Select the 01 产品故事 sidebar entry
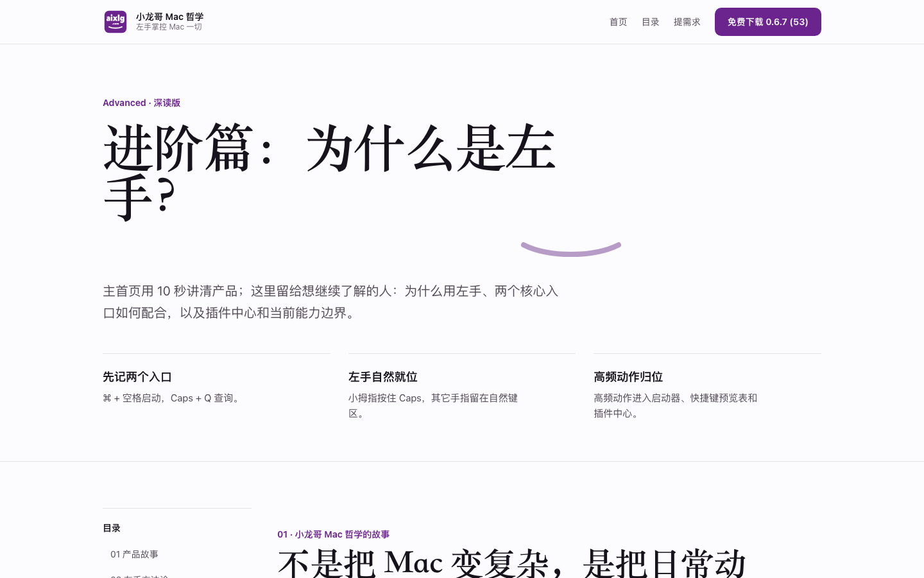The height and width of the screenshot is (578, 924). click(x=134, y=554)
